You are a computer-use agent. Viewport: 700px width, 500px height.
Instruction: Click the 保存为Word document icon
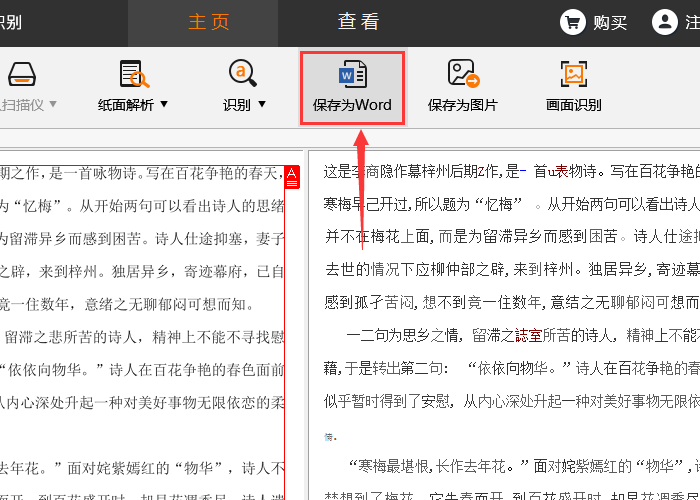click(352, 74)
